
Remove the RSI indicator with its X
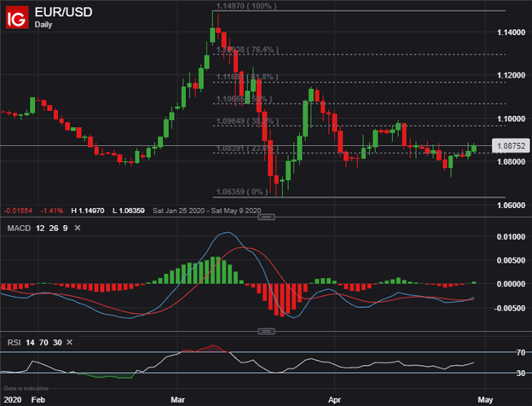point(70,342)
